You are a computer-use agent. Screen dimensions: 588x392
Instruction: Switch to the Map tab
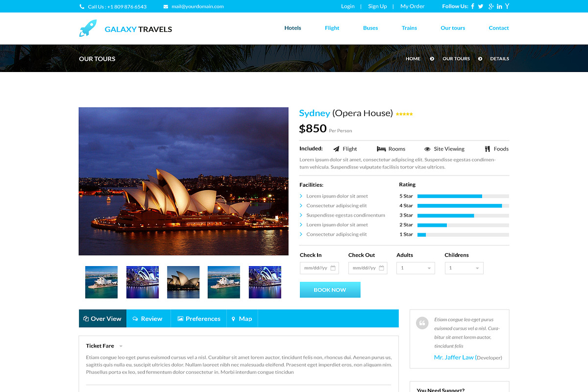pyautogui.click(x=242, y=318)
